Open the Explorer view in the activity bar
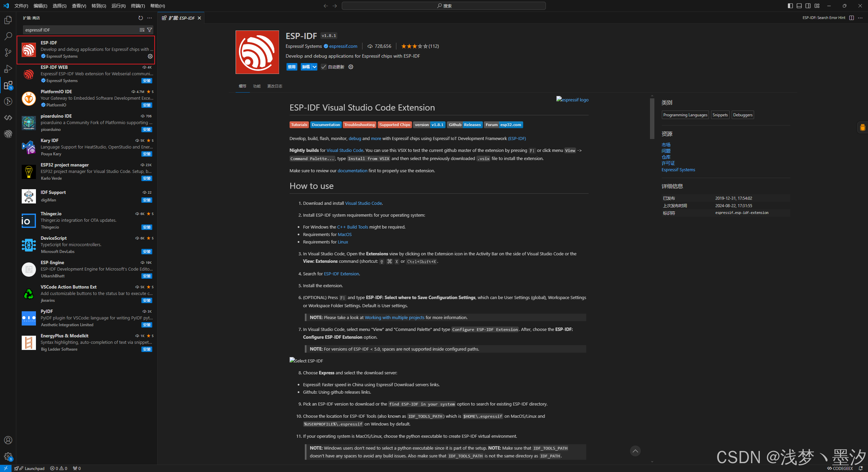This screenshot has height=472, width=868. (8, 20)
